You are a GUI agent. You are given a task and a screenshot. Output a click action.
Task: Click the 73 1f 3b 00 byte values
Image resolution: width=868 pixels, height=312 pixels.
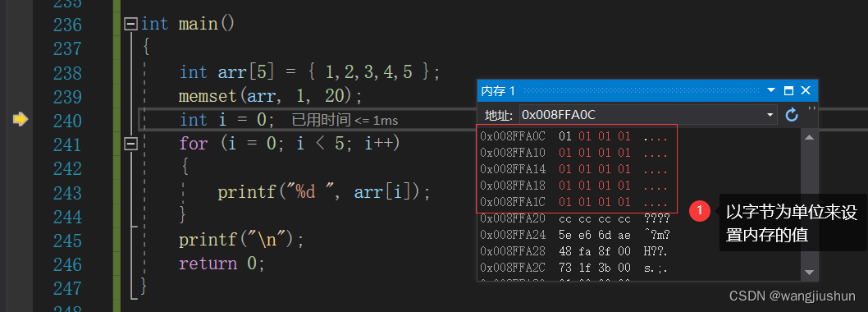(x=595, y=268)
